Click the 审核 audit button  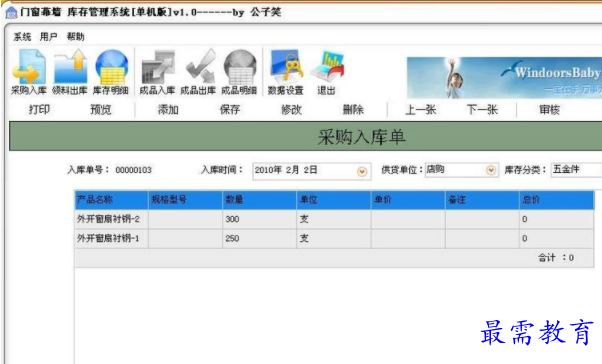point(549,110)
